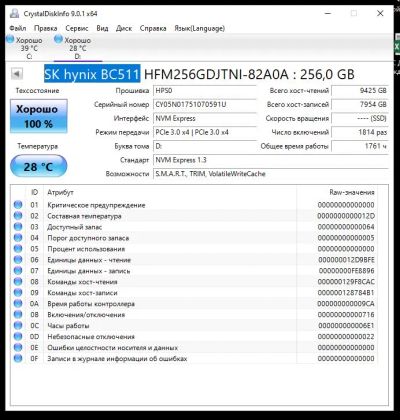Click the previous disk arrow button

click(x=17, y=74)
